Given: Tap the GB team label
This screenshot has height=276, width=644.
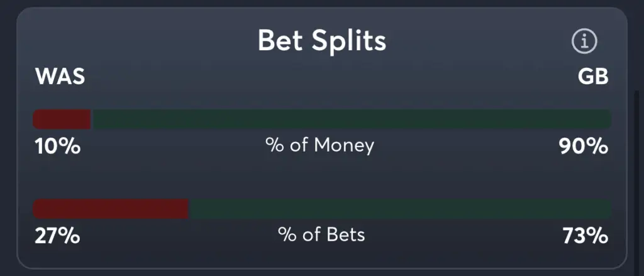Looking at the screenshot, I should [x=593, y=77].
